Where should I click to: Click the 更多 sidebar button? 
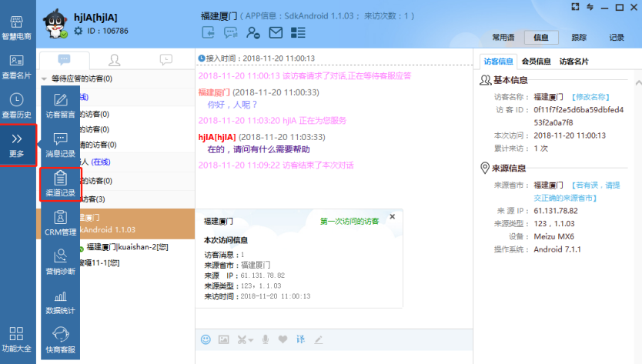click(x=17, y=145)
